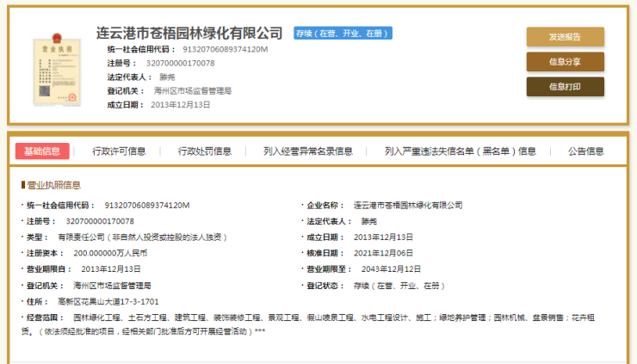Click the blue 存续（在营、开业、在册） status badge

343,34
